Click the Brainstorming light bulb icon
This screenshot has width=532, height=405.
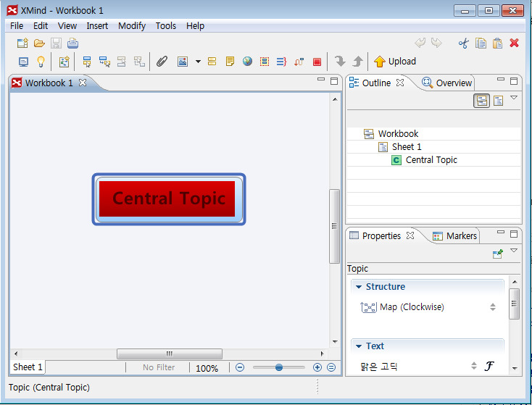point(41,62)
